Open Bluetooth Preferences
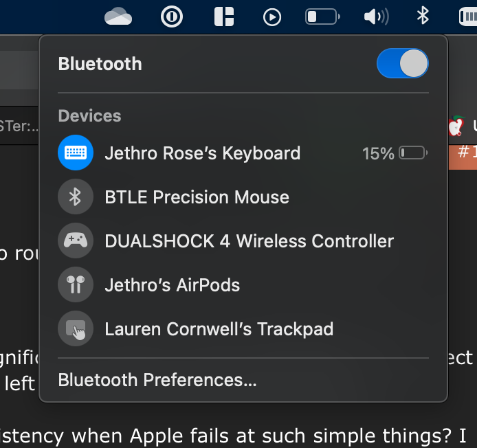The height and width of the screenshot is (448, 477). pyautogui.click(x=157, y=380)
